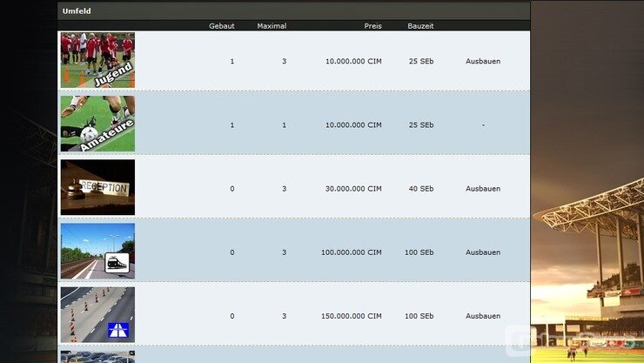
Task: Open the Autobahn highway thumbnail
Action: point(97,314)
